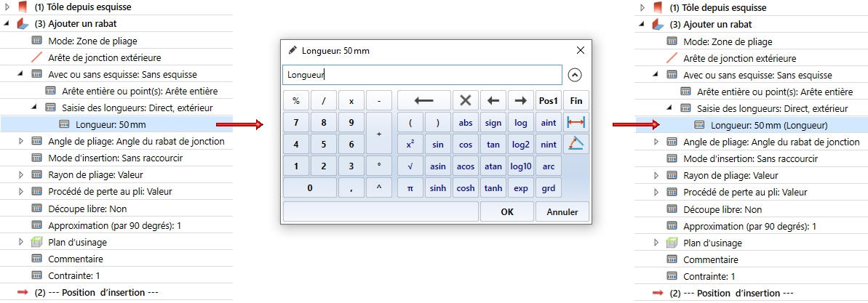Click the digit 7 key
Viewport: 868px width, 303px height.
coord(296,123)
